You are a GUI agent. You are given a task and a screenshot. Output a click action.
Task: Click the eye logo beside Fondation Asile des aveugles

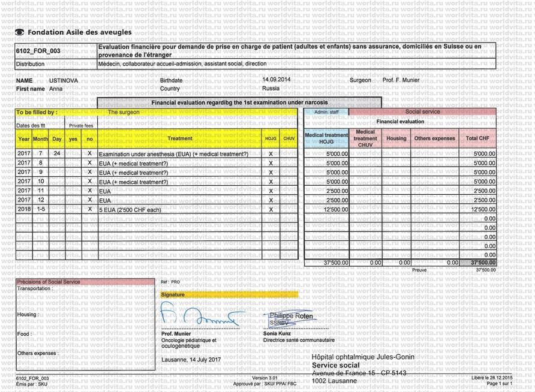pos(19,32)
